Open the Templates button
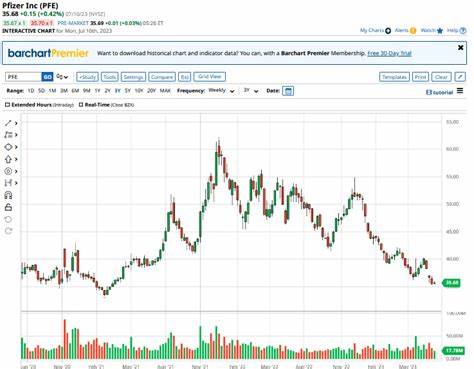The width and height of the screenshot is (474, 369). 394,77
